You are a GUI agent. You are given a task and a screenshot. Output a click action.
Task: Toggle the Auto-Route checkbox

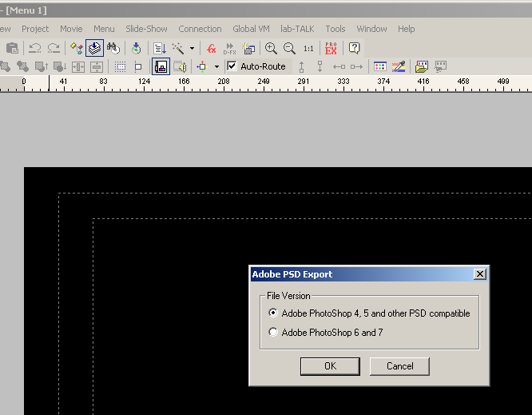click(x=232, y=66)
